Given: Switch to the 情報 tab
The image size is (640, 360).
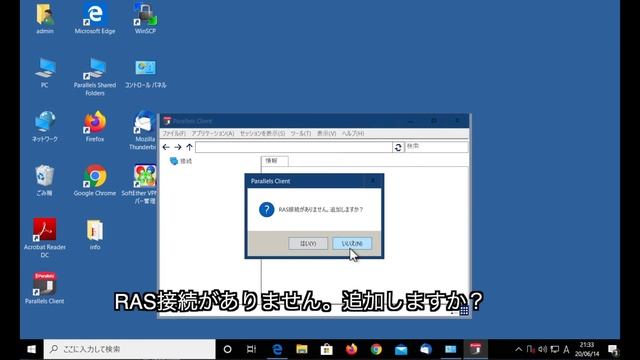Looking at the screenshot, I should (x=274, y=161).
